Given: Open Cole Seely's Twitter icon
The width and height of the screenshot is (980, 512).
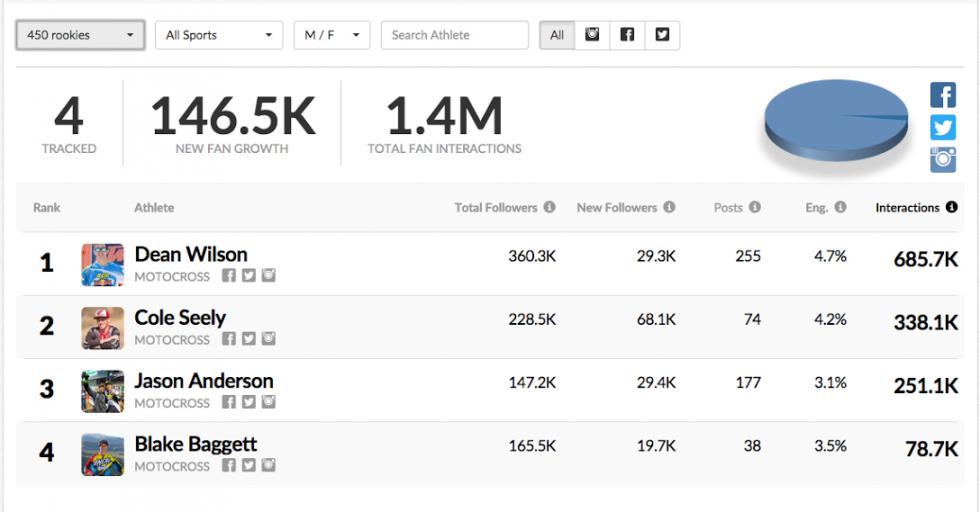Looking at the screenshot, I should coord(249,339).
